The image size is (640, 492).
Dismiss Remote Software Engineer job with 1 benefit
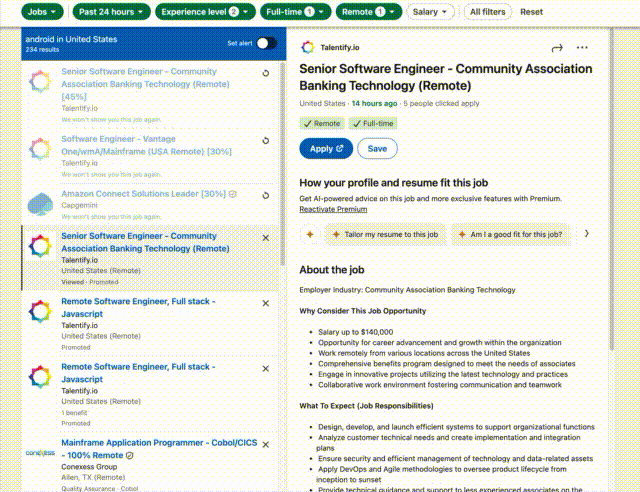click(x=266, y=369)
